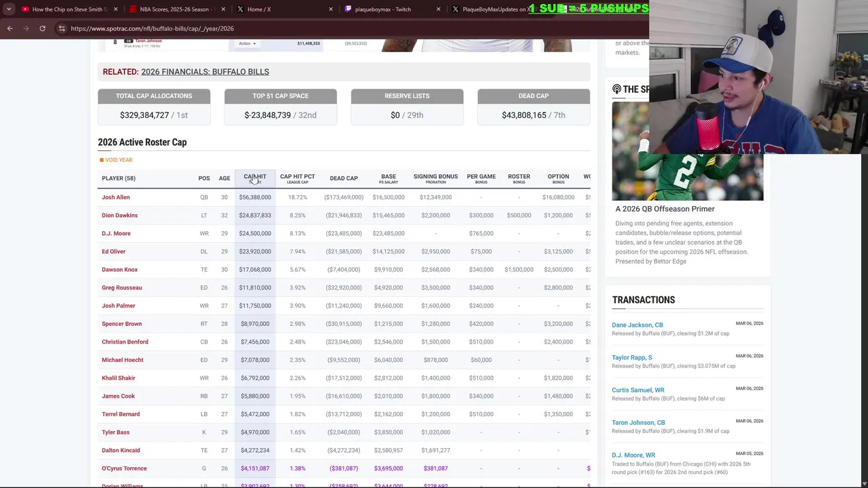Close the Steve Smith YouTube tab
This screenshot has width=868, height=488.
point(115,9)
